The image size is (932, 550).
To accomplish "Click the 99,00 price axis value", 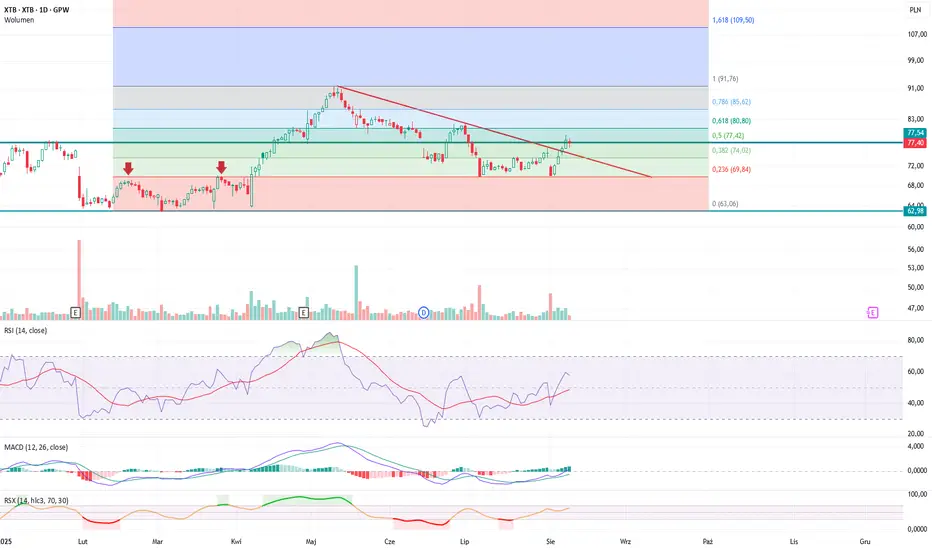I will click(916, 60).
